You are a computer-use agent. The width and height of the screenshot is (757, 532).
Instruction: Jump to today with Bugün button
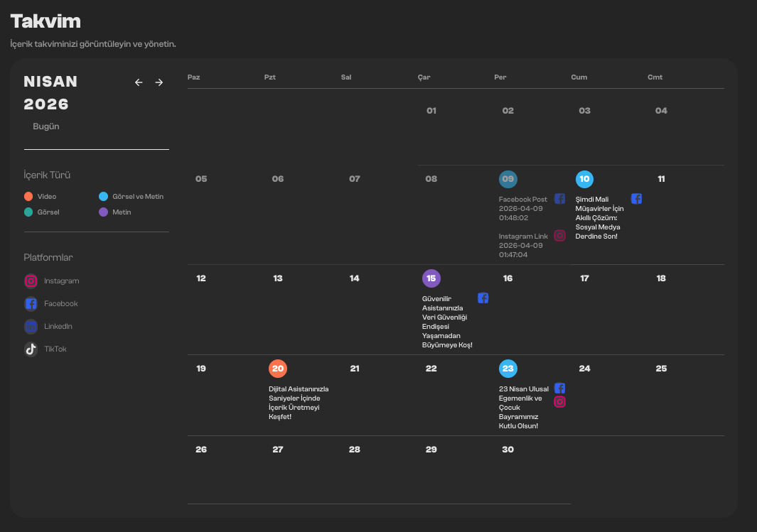tap(46, 126)
